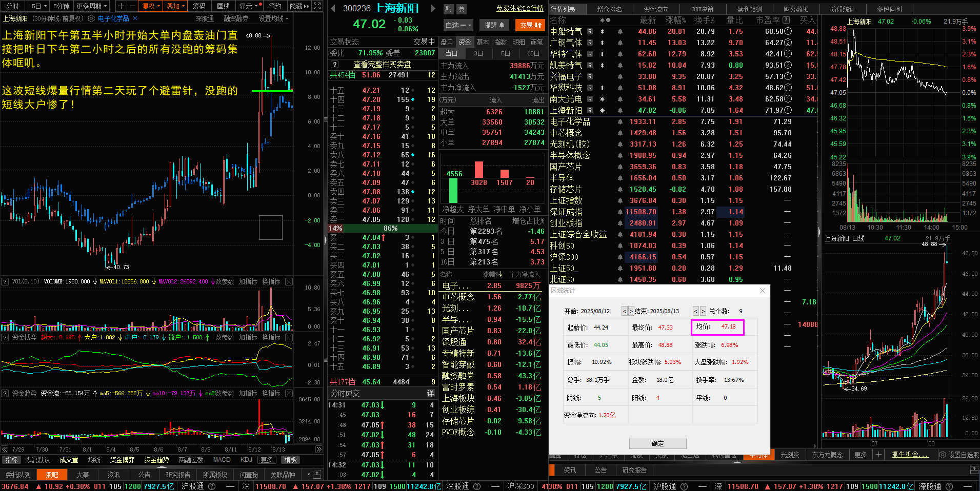
Task: Remove the 电子化学品 overlay with its X icon
Action: point(135,18)
